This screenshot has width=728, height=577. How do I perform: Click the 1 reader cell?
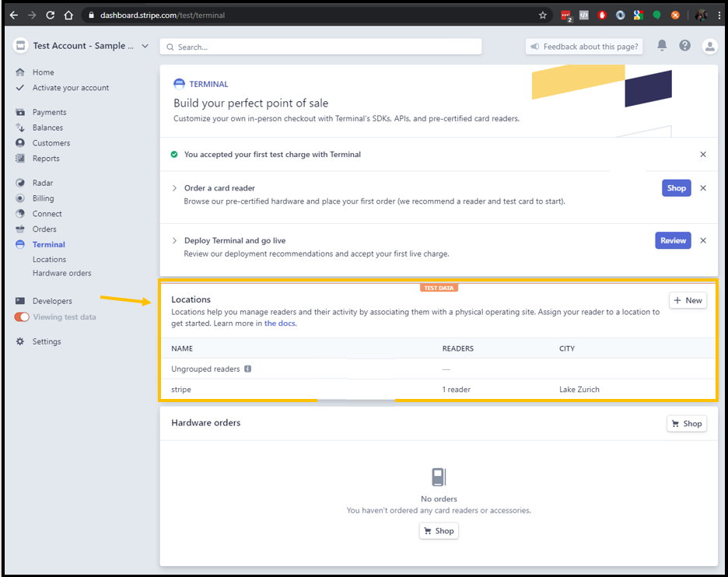tap(457, 390)
